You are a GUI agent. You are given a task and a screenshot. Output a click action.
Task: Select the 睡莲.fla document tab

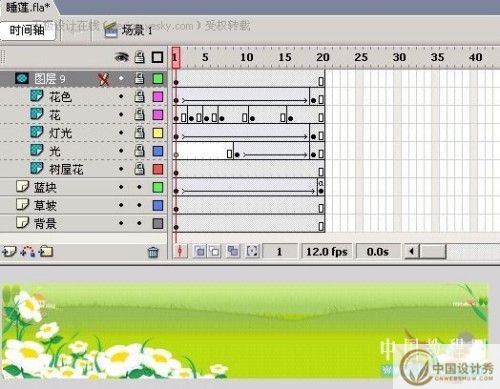[x=28, y=7]
